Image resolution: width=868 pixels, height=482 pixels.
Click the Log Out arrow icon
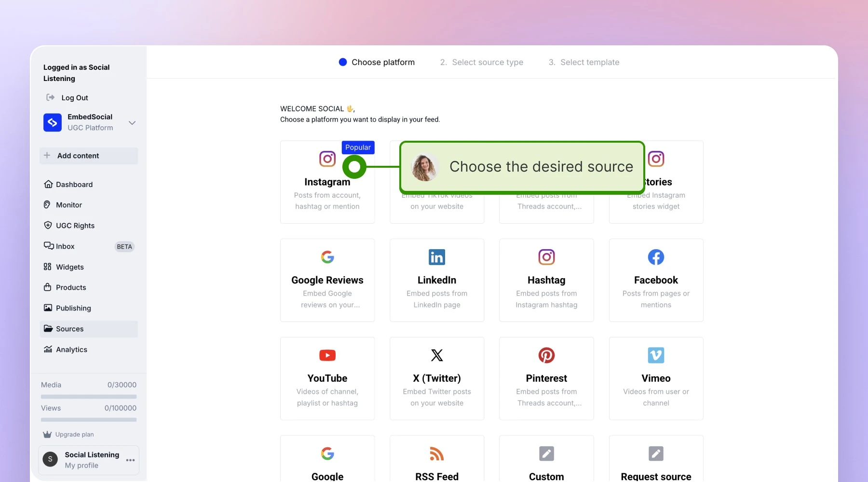tap(51, 97)
